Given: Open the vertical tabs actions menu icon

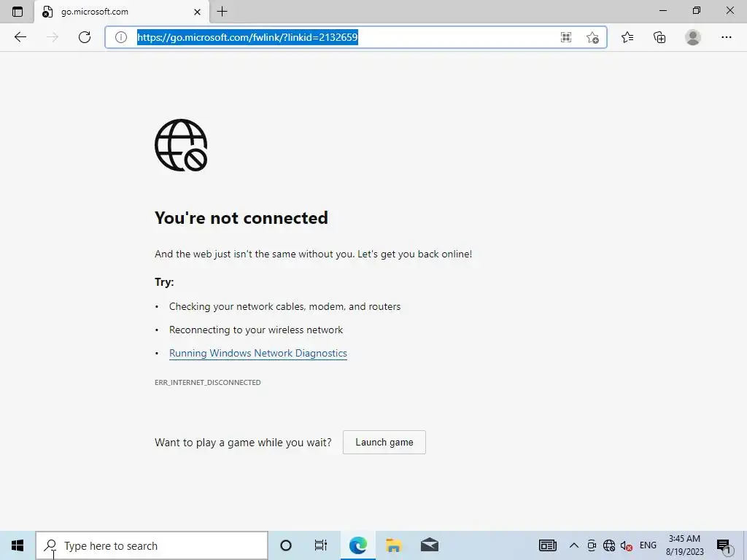Looking at the screenshot, I should [18, 12].
